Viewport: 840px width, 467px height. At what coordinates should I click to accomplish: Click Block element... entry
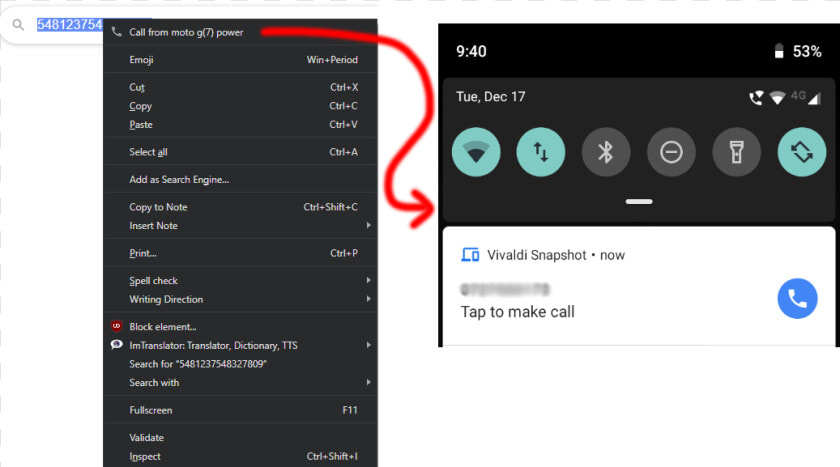coord(240,326)
